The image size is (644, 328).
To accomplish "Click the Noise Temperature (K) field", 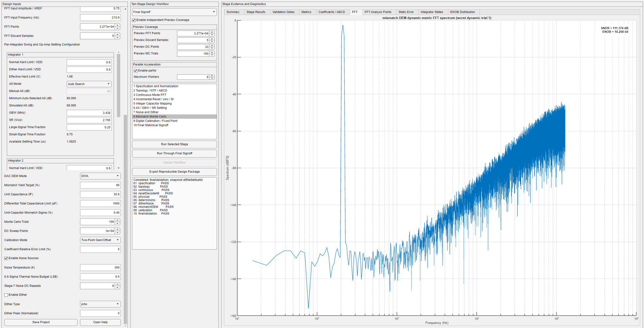I will [100, 268].
